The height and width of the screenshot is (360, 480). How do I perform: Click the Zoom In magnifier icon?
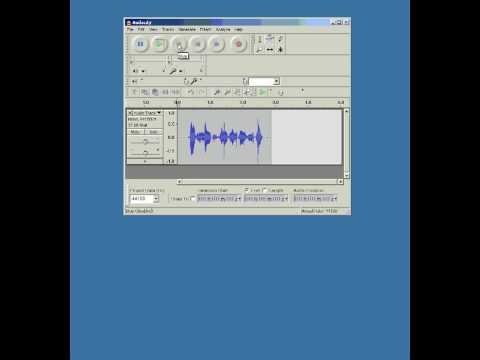217,92
